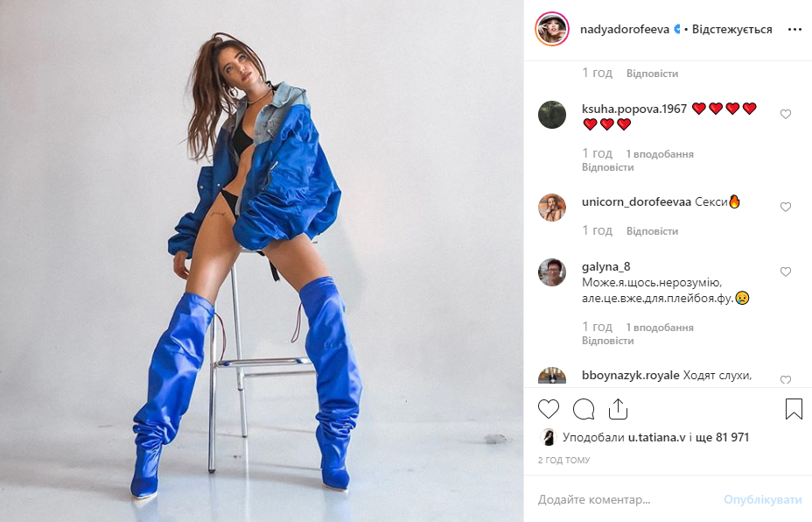
Task: Click the Опублікувати post button
Action: point(762,500)
